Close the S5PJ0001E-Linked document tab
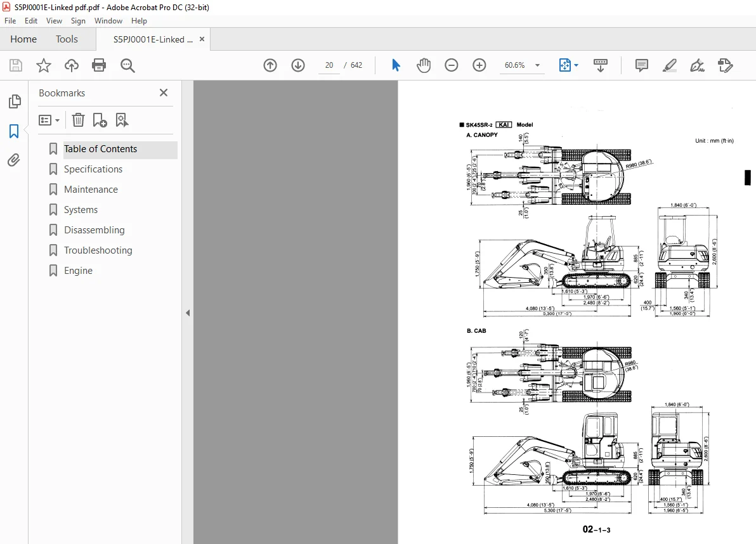Screen dimensions: 756x544 (x=202, y=39)
